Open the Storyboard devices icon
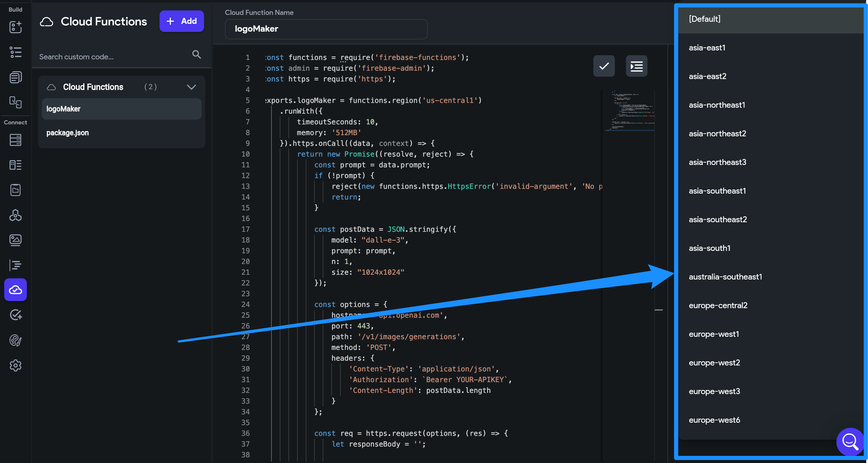Screen dimensions: 868x463 16,102
